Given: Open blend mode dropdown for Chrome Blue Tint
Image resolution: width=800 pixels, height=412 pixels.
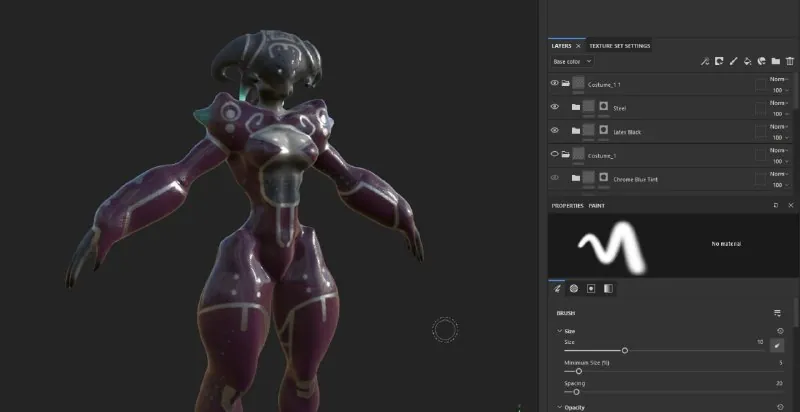Looking at the screenshot, I should (x=779, y=174).
